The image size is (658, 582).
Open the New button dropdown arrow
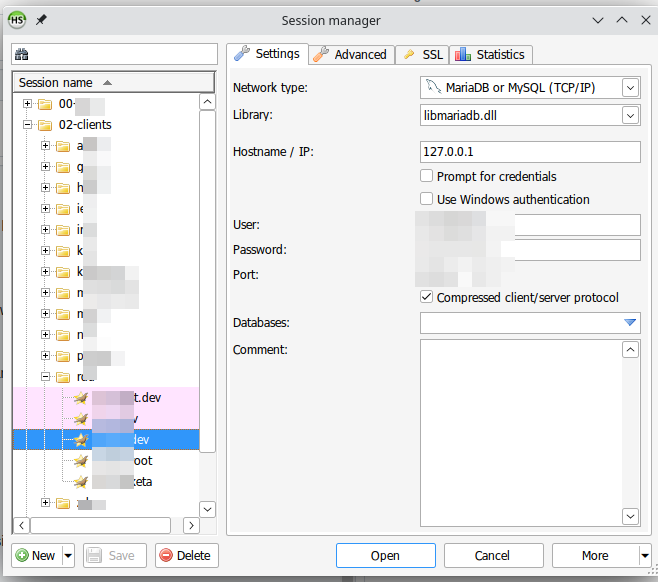point(68,556)
